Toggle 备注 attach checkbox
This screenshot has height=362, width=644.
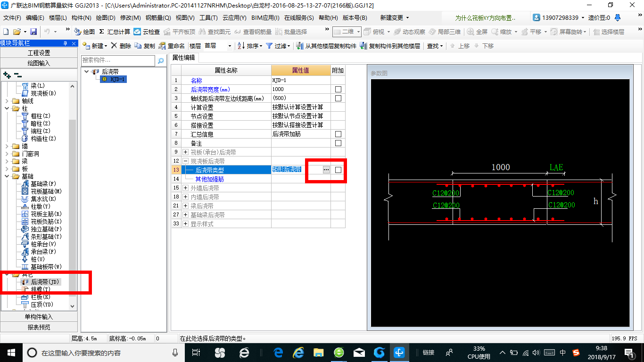coord(338,143)
